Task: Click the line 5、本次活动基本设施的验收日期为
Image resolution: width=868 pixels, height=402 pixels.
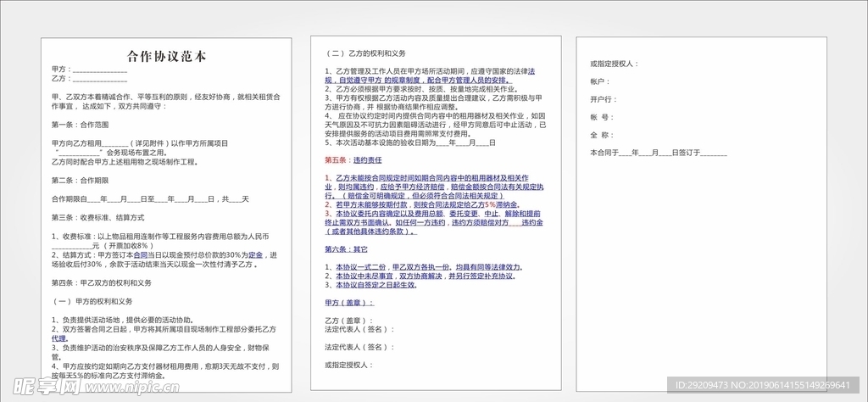Action: (x=410, y=142)
